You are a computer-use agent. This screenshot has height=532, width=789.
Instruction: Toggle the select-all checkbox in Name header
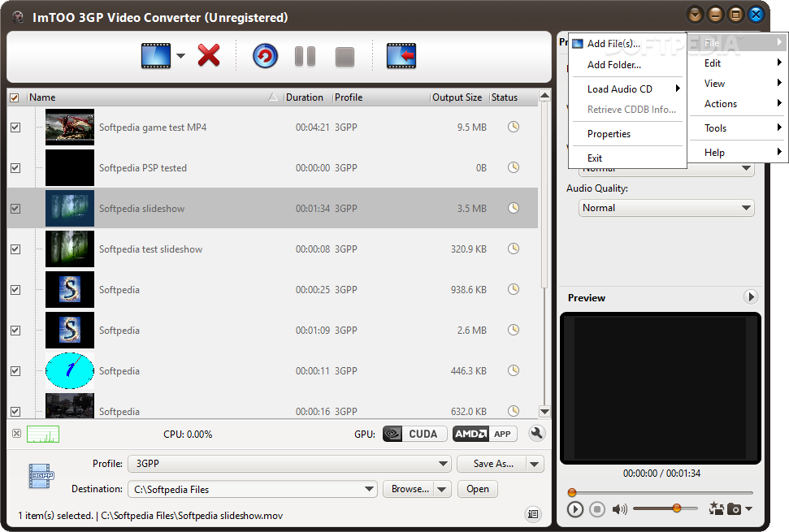point(15,97)
